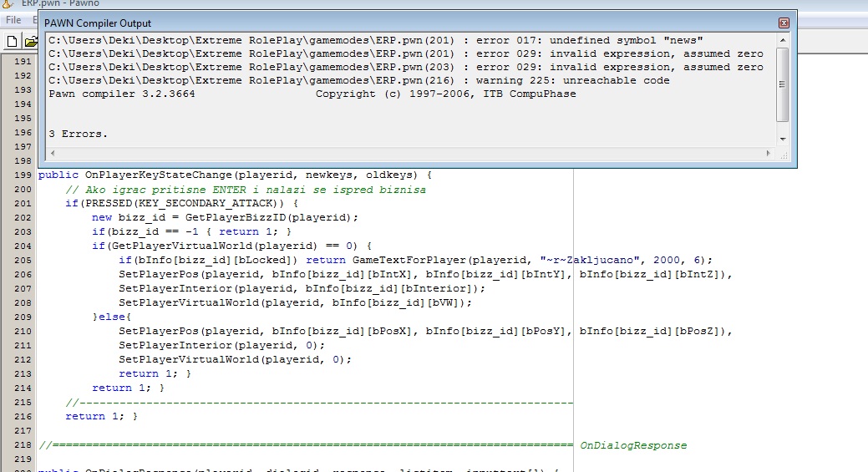Click the output window resize grip corner
The image size is (868, 472).
[784, 155]
